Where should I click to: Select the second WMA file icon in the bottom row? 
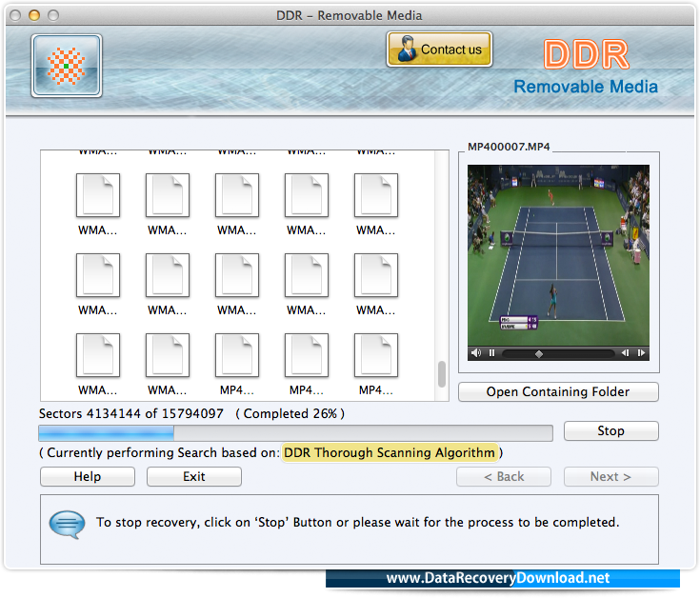pyautogui.click(x=168, y=356)
